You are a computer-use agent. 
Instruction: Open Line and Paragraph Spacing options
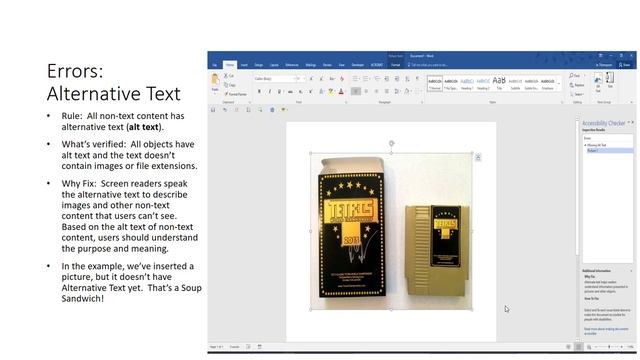coord(397,91)
